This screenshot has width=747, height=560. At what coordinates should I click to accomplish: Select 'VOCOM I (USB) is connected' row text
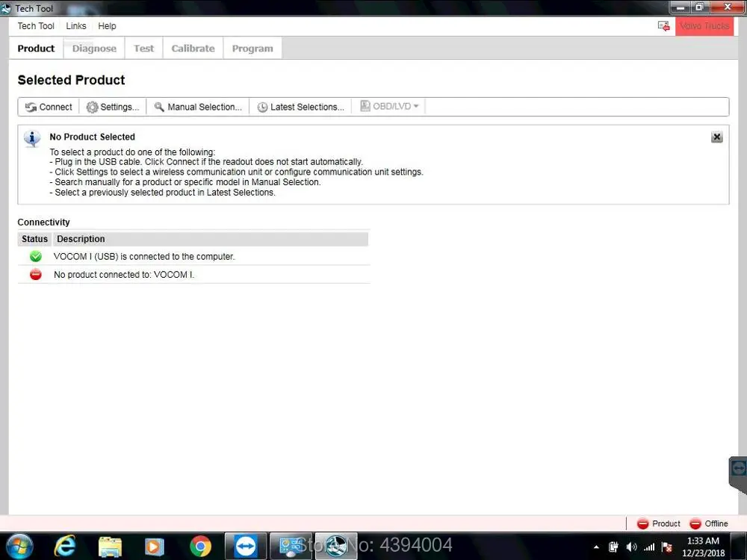pos(144,256)
